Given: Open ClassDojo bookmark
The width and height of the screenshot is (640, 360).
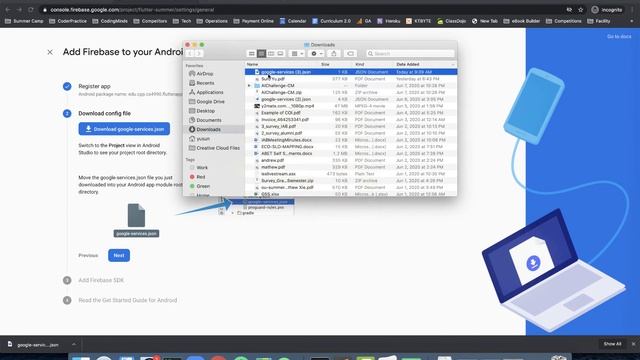Looking at the screenshot, I should point(451,21).
